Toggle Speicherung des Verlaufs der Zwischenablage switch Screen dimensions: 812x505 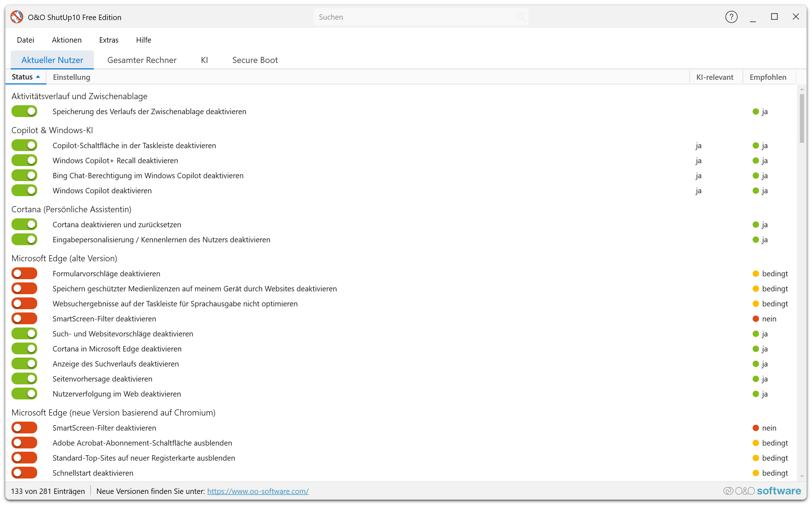[x=24, y=111]
